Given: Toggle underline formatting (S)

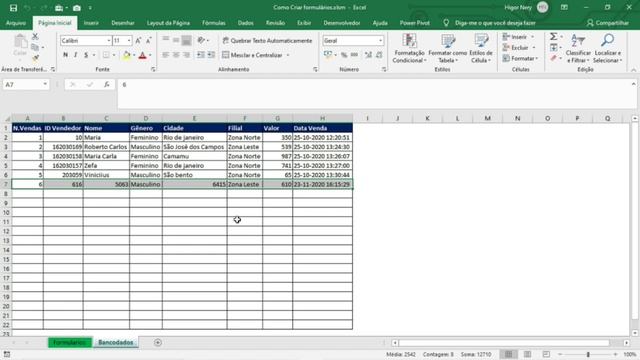Looking at the screenshot, I should 86,55.
